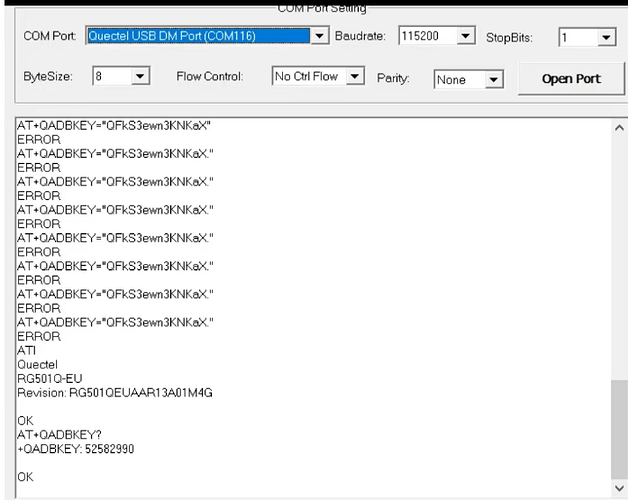Click the vertical scrollbar thumb

pyautogui.click(x=619, y=428)
